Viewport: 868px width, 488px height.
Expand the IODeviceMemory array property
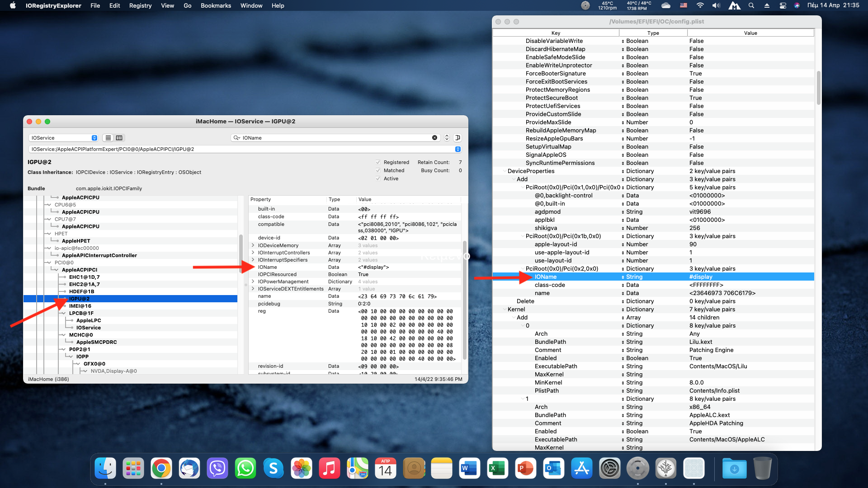253,245
